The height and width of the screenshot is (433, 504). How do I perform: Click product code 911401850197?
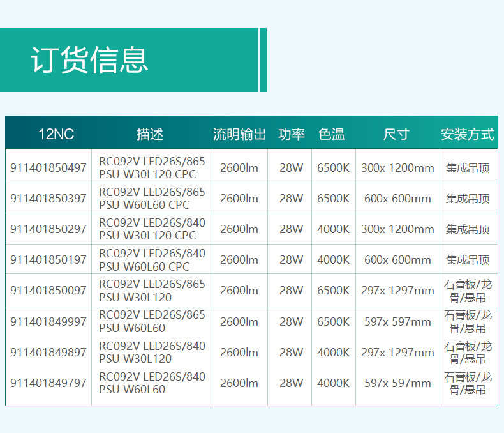pos(48,259)
